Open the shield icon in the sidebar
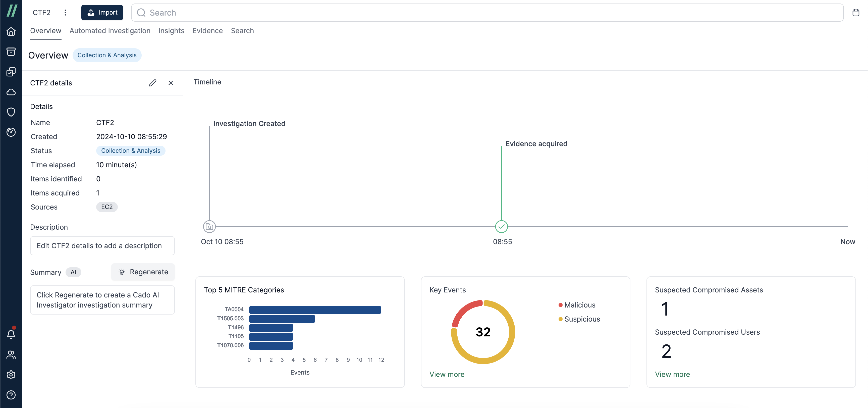 tap(11, 112)
